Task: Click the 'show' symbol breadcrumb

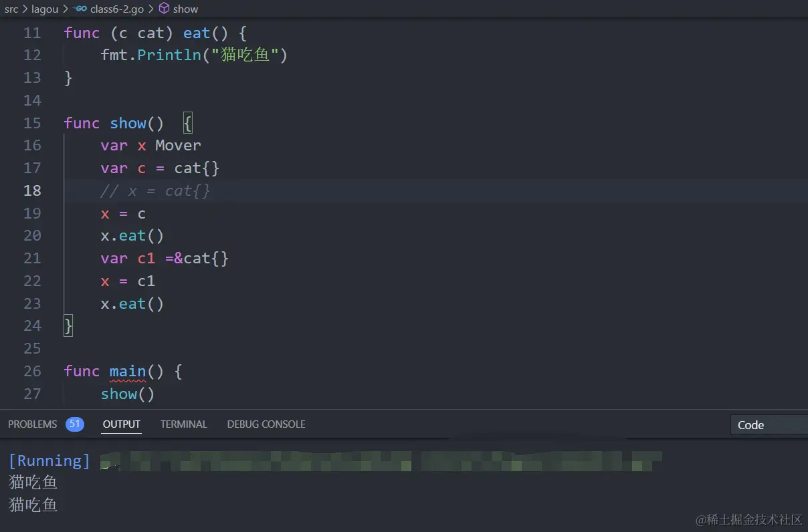Action: click(x=185, y=9)
